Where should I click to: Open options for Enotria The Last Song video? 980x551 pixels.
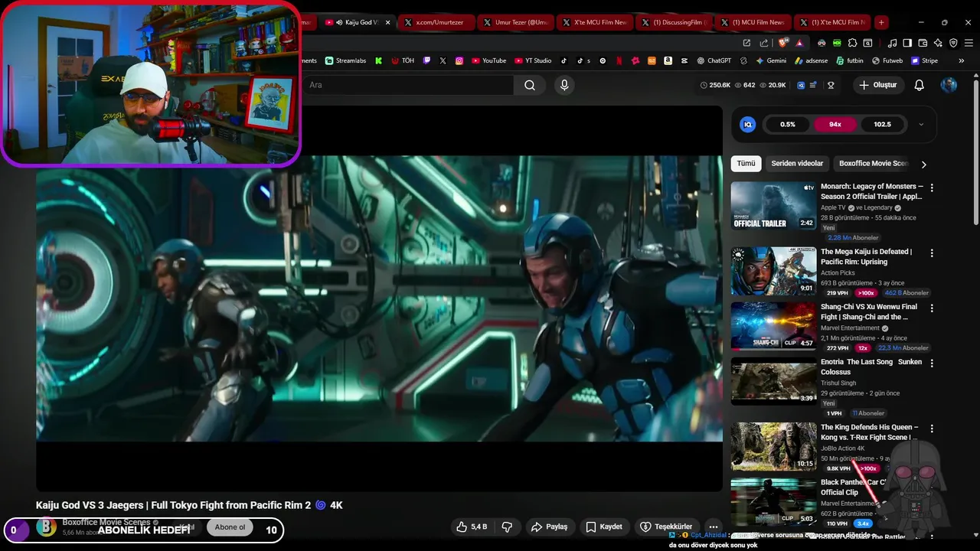point(932,364)
